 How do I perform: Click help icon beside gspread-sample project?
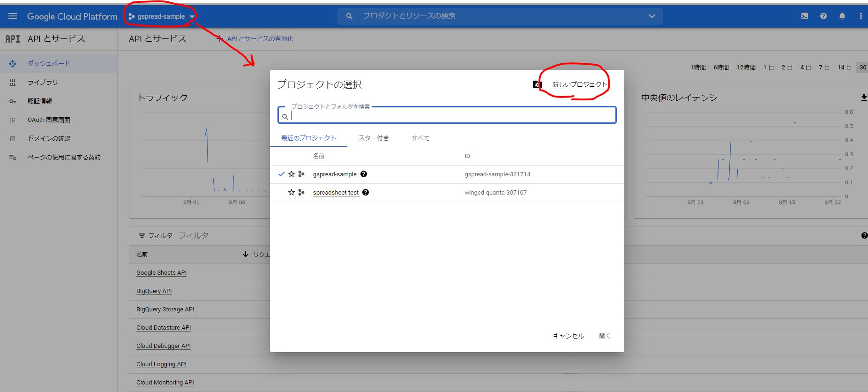click(x=364, y=174)
